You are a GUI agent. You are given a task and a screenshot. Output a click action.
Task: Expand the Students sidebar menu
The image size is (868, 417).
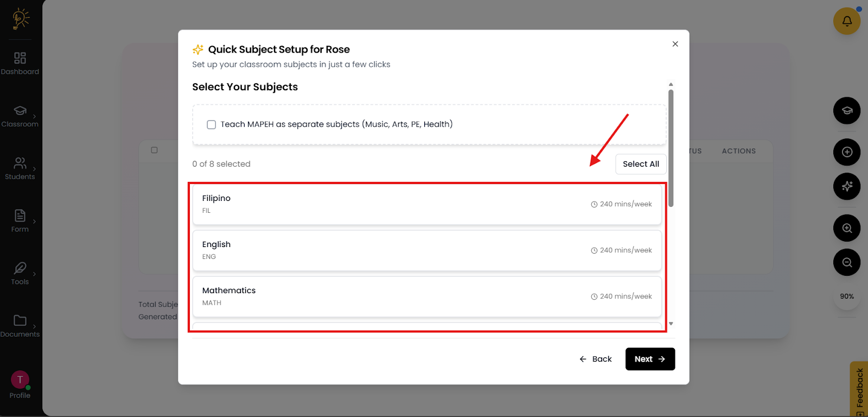click(x=20, y=169)
